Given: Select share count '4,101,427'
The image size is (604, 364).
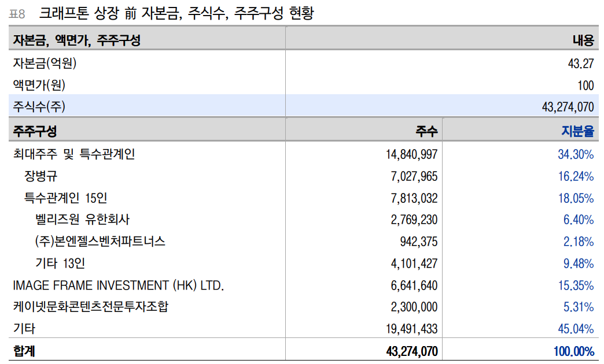Looking at the screenshot, I should click(414, 264).
